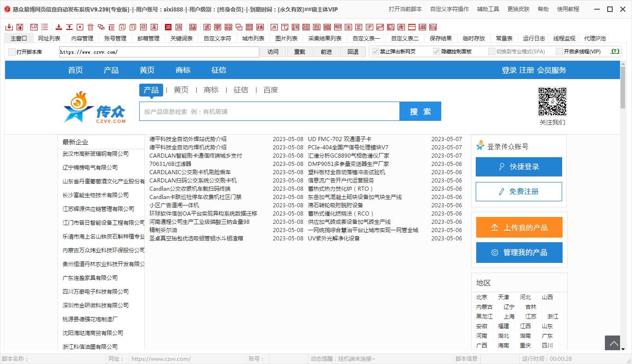
Task: Click the 学 toolbar icon
Action: click(x=217, y=27)
